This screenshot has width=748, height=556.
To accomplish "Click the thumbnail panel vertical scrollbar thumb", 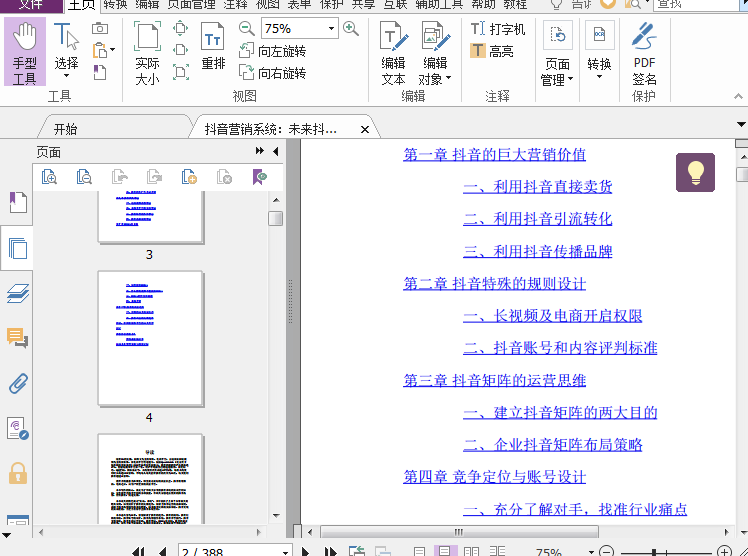I will (x=275, y=218).
